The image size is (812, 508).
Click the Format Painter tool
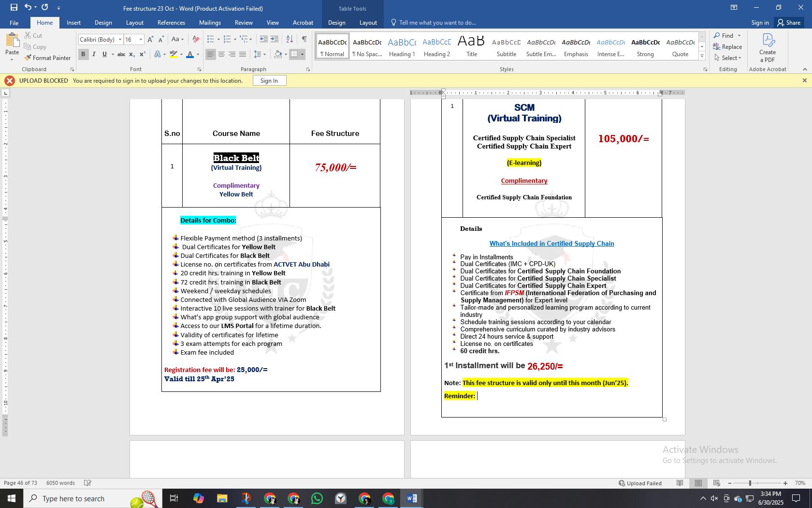click(47, 58)
